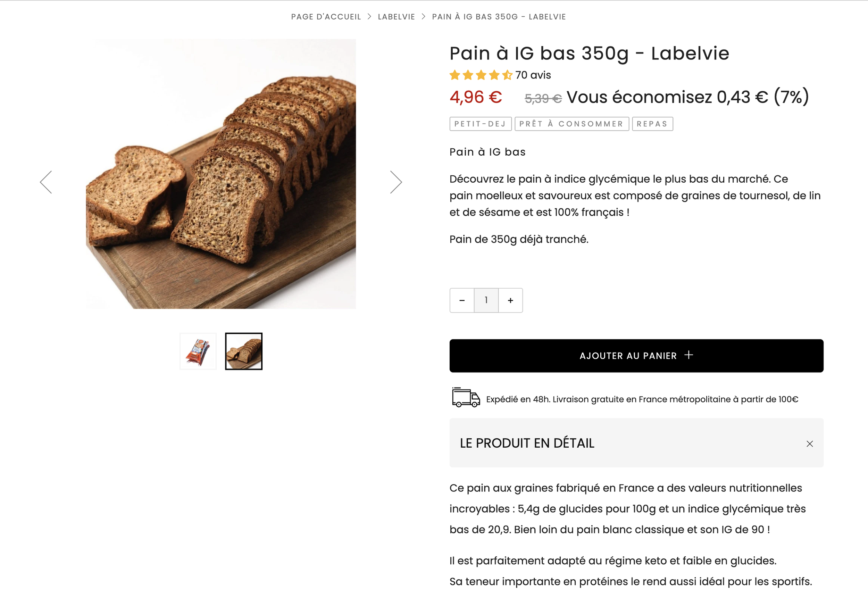Collapse section using the X icon
Viewport: 868px width, 598px height.
click(x=810, y=443)
